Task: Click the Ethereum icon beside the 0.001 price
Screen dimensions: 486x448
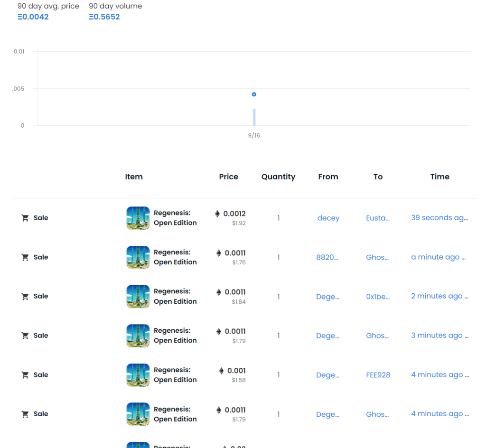Action: (x=221, y=371)
